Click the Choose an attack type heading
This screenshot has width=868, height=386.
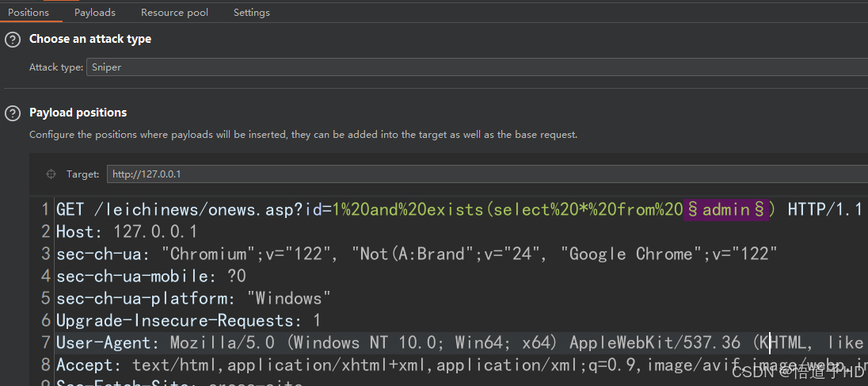(x=90, y=40)
